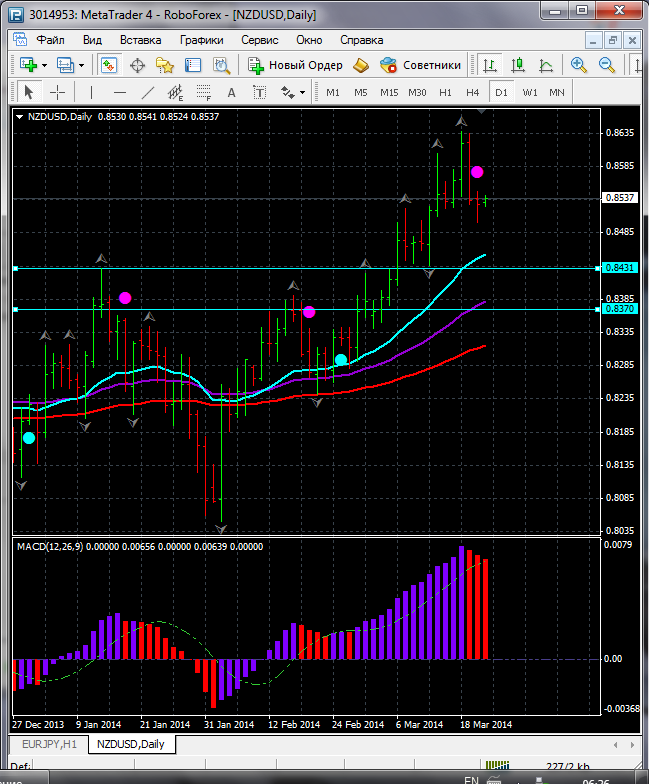
Task: Click the Новый Ордер button
Action: pyautogui.click(x=295, y=65)
